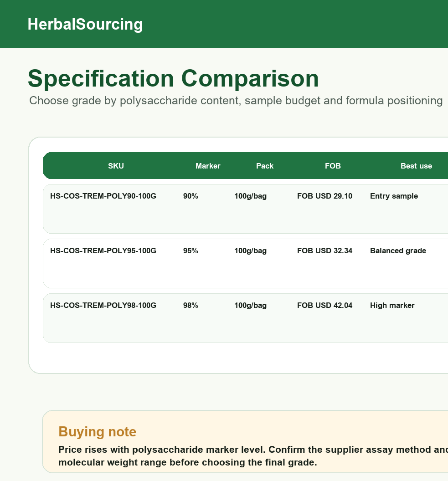The image size is (448, 481).
Task: Click 100g/bag in the POLY98 row
Action: 250,305
